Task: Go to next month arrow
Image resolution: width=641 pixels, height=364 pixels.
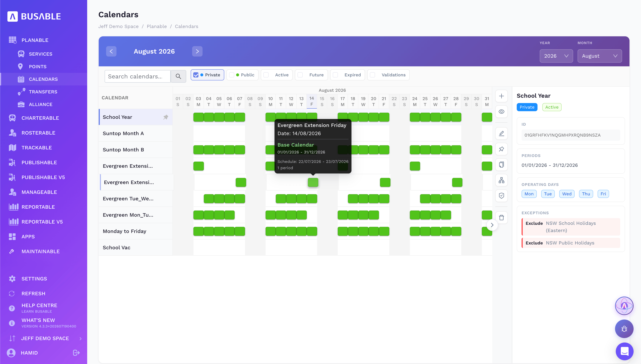Action: 197,51
